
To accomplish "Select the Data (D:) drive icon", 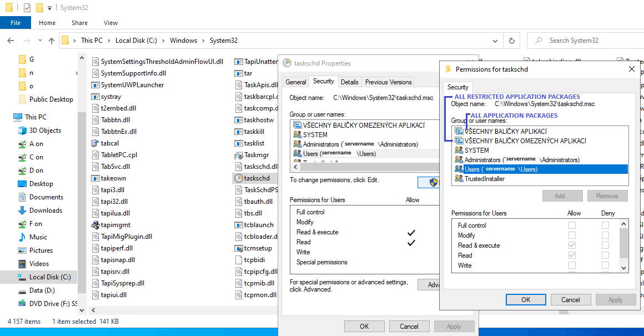I will (x=22, y=291).
